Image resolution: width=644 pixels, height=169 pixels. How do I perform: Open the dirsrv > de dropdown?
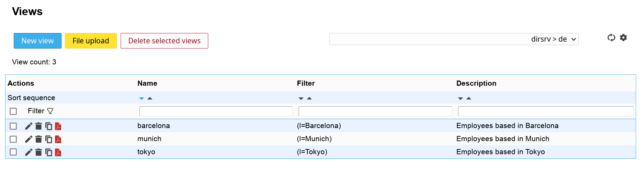[x=454, y=39]
